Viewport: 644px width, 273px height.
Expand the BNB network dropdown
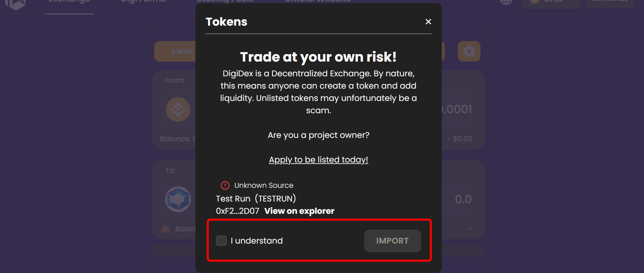tap(551, 2)
